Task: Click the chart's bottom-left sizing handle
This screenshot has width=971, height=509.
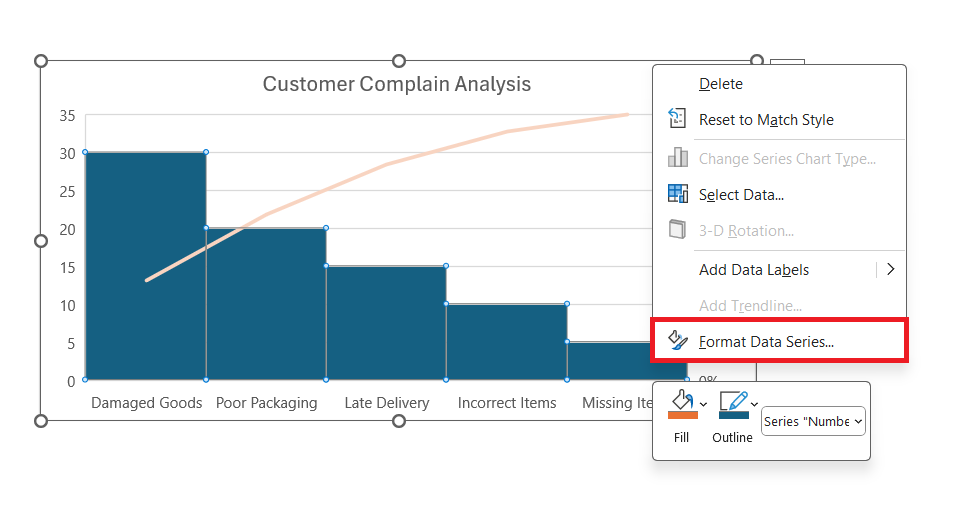Action: (41, 421)
